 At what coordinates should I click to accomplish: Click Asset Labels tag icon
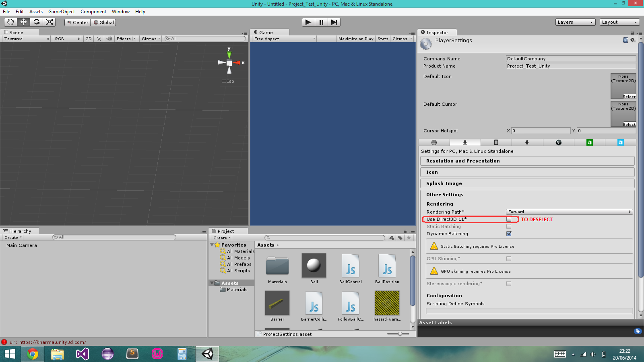[638, 331]
